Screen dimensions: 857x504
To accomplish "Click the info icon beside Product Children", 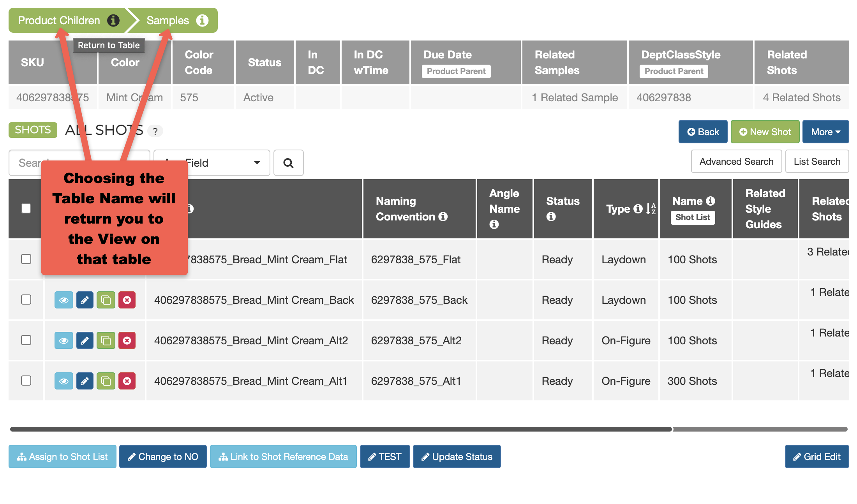I will pyautogui.click(x=113, y=20).
